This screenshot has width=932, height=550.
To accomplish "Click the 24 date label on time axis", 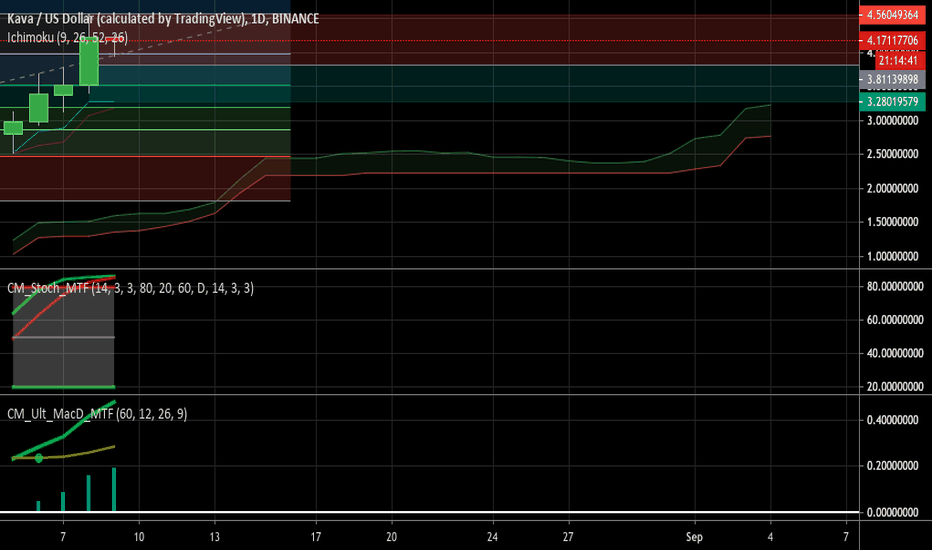I will 492,537.
